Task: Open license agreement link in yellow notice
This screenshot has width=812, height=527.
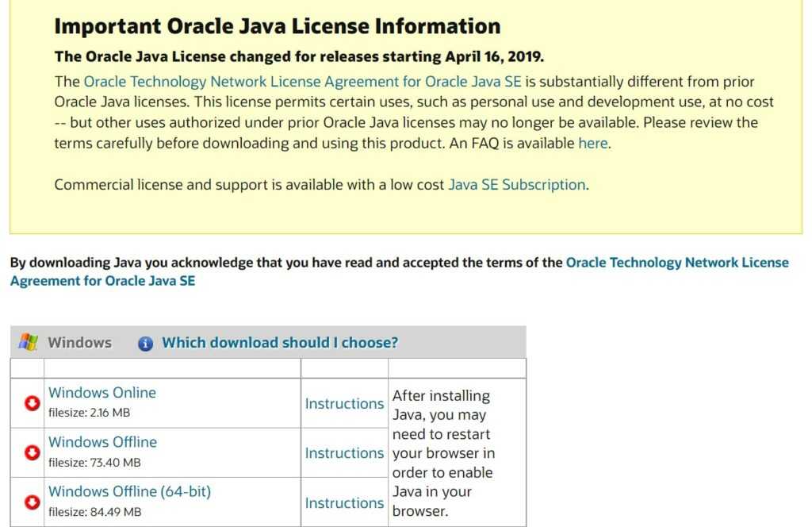Action: tap(302, 82)
